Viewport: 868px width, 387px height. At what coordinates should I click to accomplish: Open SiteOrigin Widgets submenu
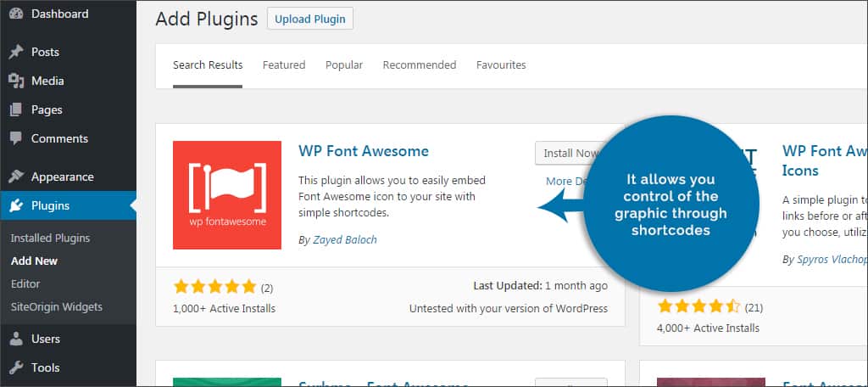[57, 306]
